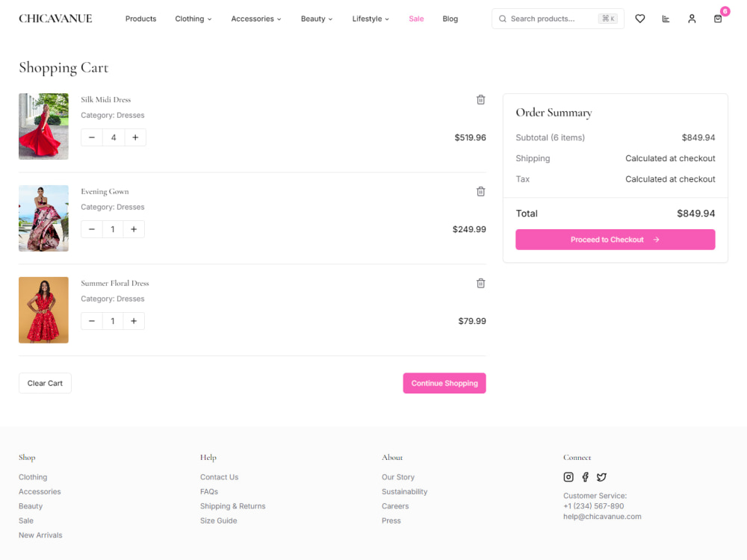
Task: Click the Clear Cart button
Action: click(x=45, y=383)
